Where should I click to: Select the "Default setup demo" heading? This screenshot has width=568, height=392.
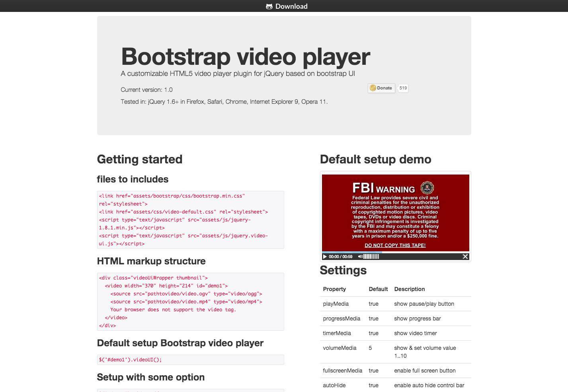pos(376,159)
